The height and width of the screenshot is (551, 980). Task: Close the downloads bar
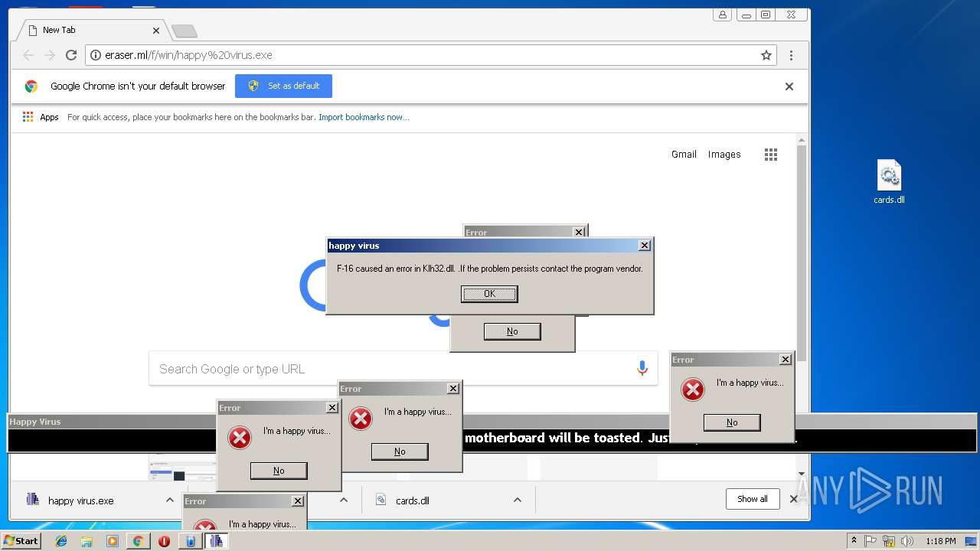coord(794,499)
